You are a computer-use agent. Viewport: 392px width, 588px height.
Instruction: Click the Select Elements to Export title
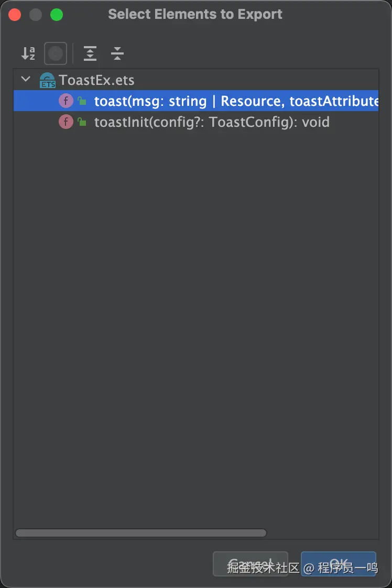point(195,14)
